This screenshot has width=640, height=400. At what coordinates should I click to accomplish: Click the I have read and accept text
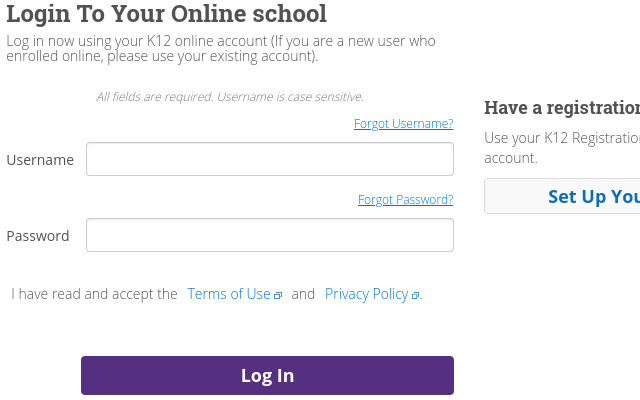coord(95,294)
